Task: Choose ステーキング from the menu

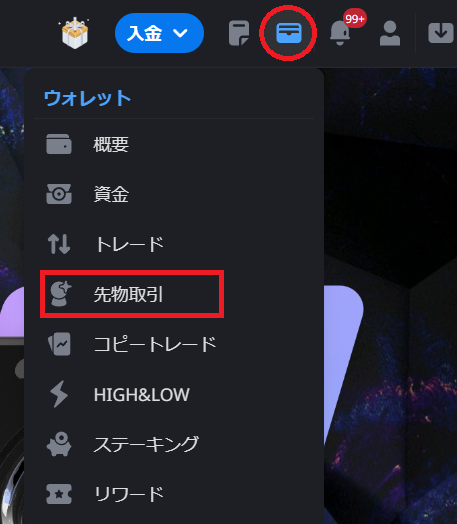Action: [x=174, y=444]
